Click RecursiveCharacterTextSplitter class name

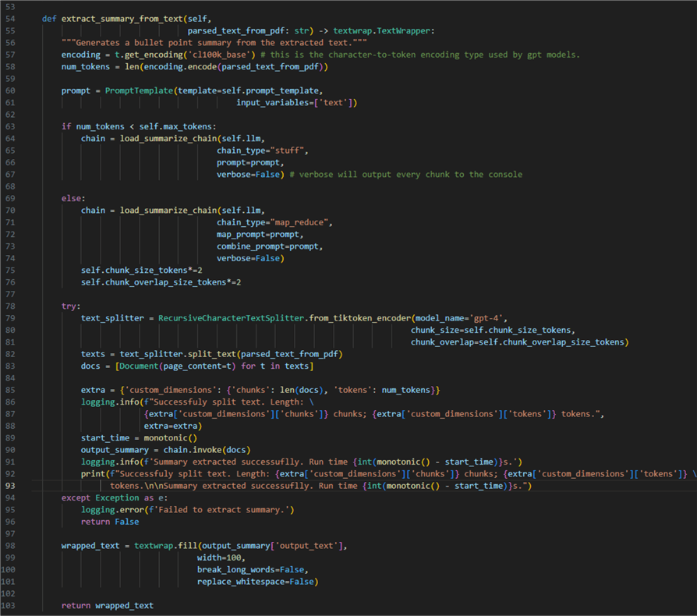(231, 318)
